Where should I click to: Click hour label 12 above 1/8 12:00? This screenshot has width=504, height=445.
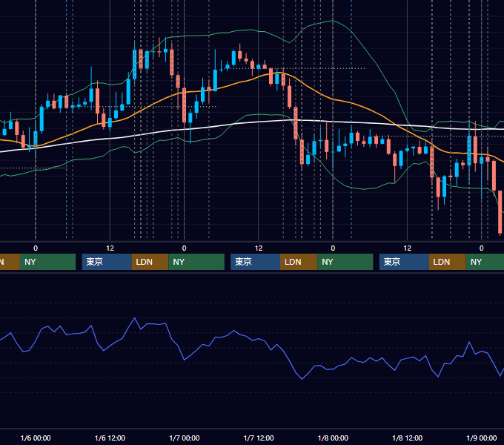pos(407,248)
